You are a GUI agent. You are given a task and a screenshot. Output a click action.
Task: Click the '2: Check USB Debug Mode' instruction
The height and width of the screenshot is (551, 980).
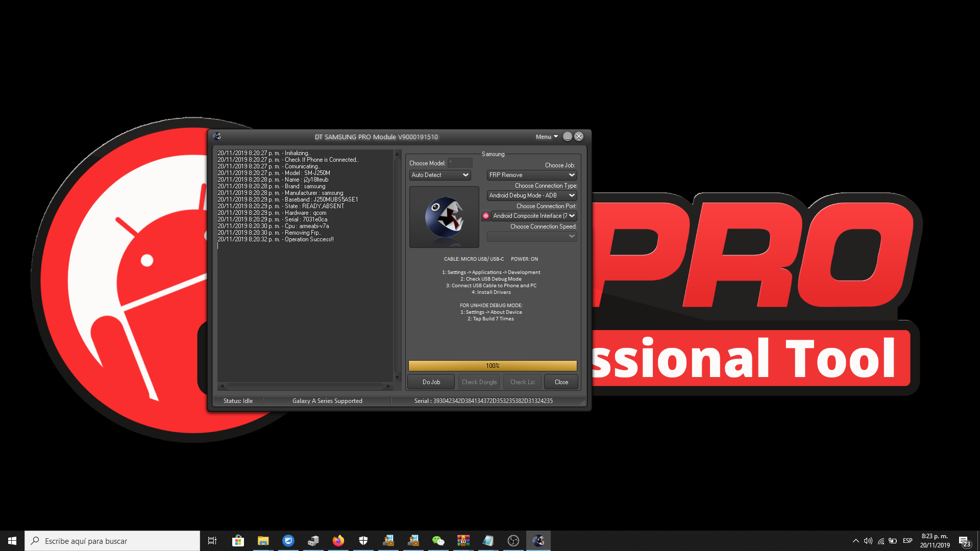(491, 279)
